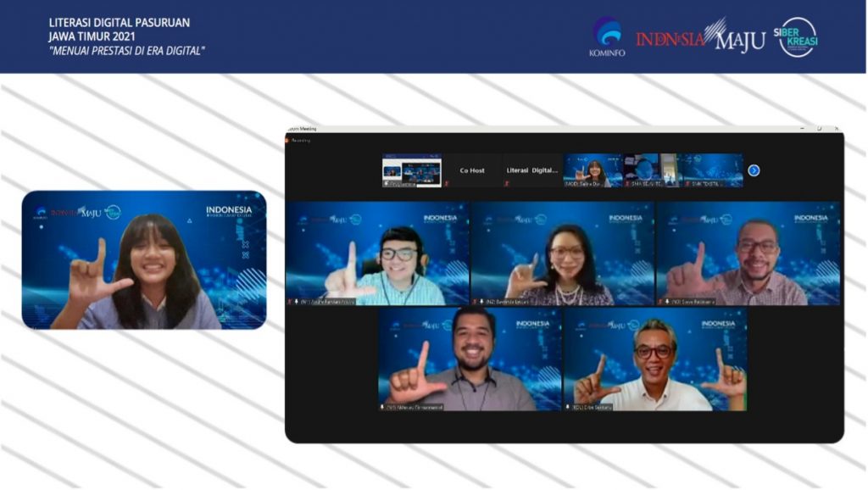Viewport: 868px width, 490px height.
Task: Click the blue next-arrow in the thumbnail strip
Action: (754, 170)
